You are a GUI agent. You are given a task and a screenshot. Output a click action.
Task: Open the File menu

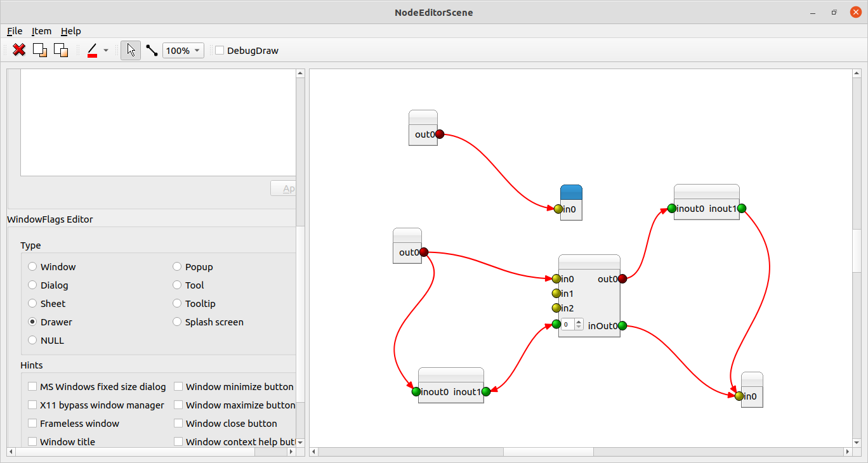pyautogui.click(x=15, y=30)
